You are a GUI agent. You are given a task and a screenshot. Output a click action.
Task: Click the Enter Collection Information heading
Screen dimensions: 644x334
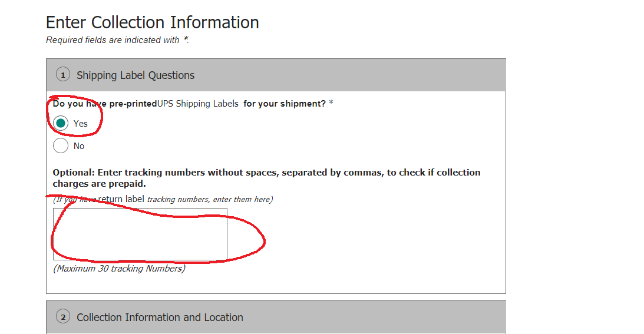tap(153, 22)
